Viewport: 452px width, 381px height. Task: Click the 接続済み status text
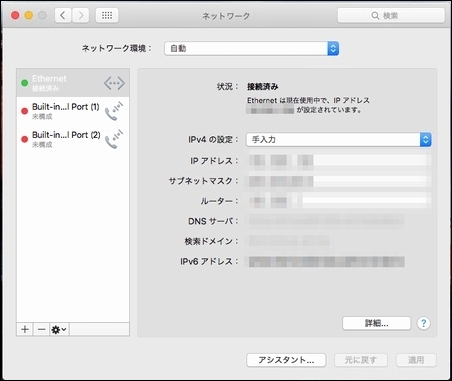click(263, 87)
